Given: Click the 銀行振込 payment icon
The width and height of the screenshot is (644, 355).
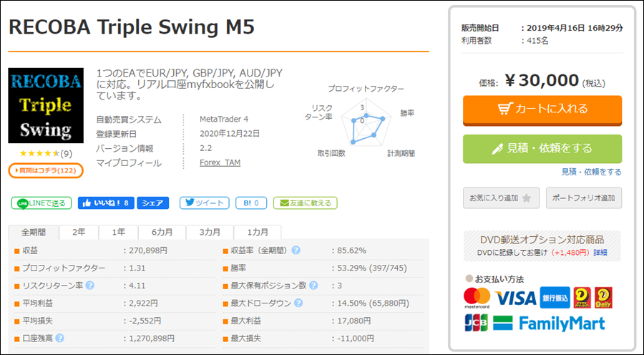Looking at the screenshot, I should tap(555, 298).
